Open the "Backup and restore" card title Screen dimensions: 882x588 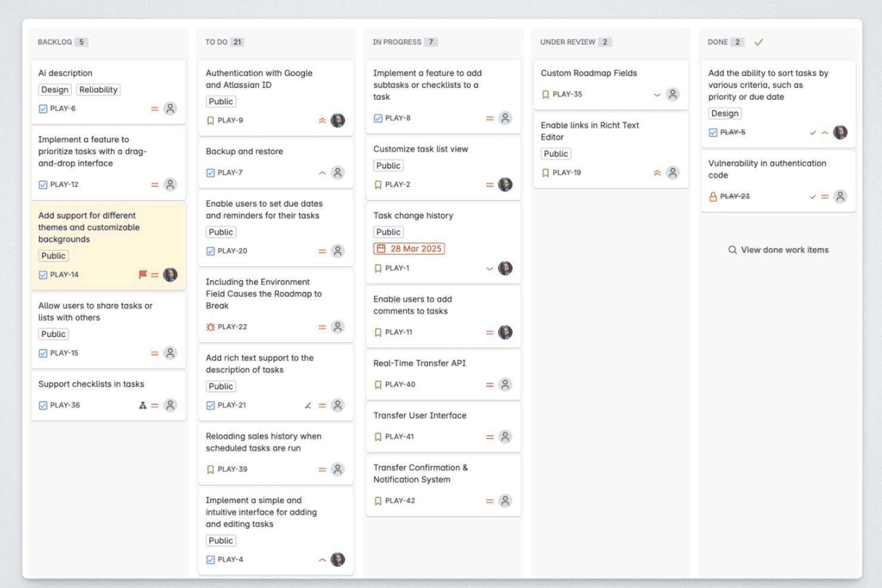click(x=244, y=151)
